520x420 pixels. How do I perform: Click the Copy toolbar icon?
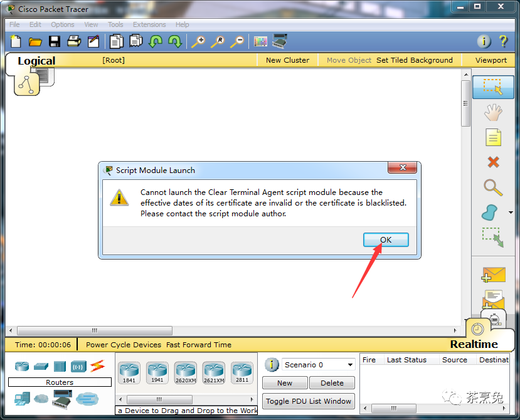click(117, 42)
